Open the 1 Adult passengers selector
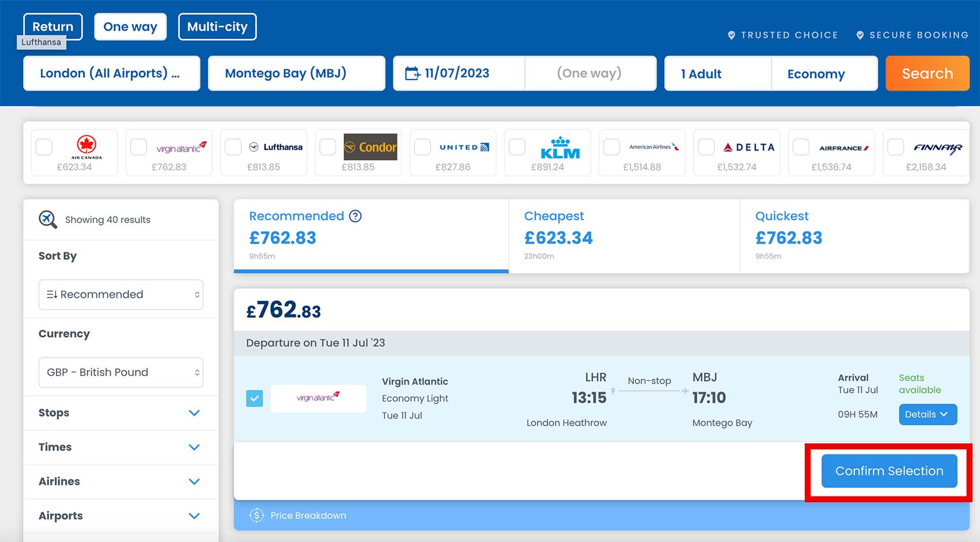Viewport: 980px width, 542px height. click(x=718, y=74)
